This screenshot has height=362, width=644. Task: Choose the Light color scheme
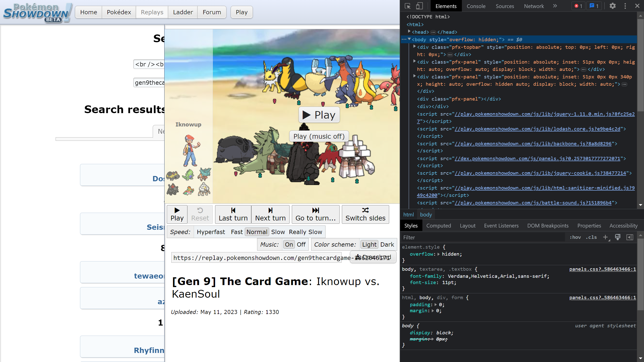click(x=369, y=244)
